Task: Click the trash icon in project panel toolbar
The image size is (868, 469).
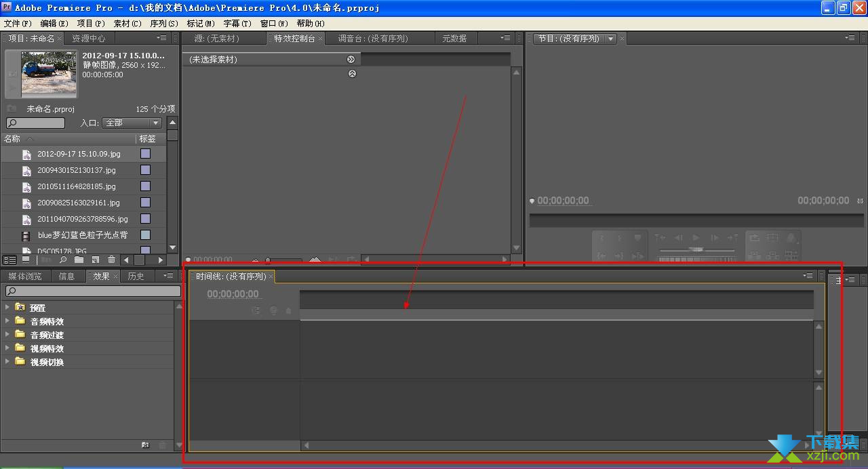Action: (111, 260)
